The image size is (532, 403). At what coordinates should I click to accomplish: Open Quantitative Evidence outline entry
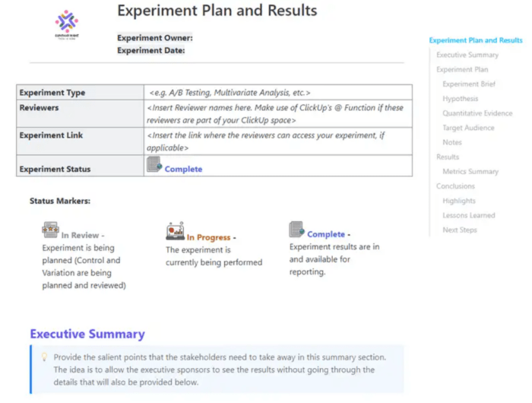pyautogui.click(x=477, y=113)
